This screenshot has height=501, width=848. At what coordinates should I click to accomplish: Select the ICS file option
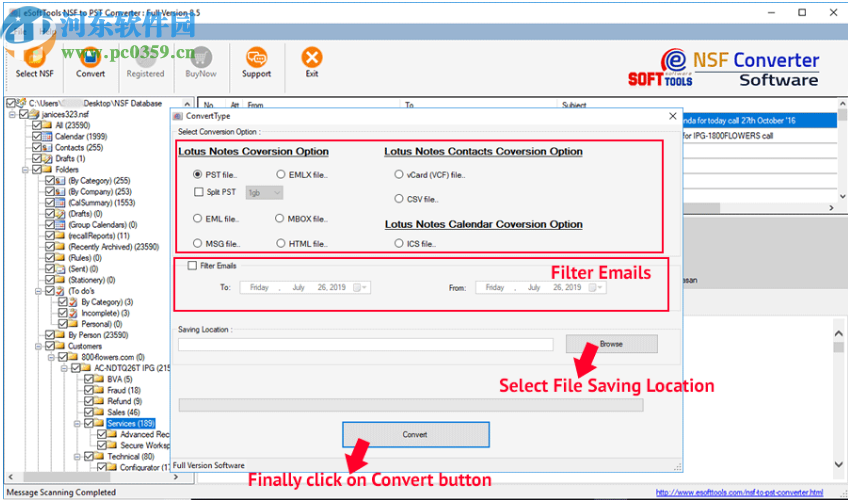(x=399, y=243)
